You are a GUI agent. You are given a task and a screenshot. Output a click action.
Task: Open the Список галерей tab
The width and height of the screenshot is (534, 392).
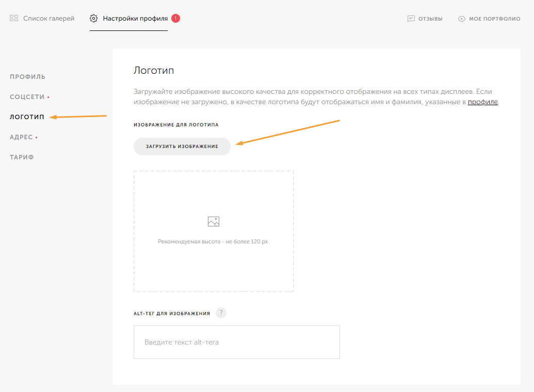pos(48,19)
